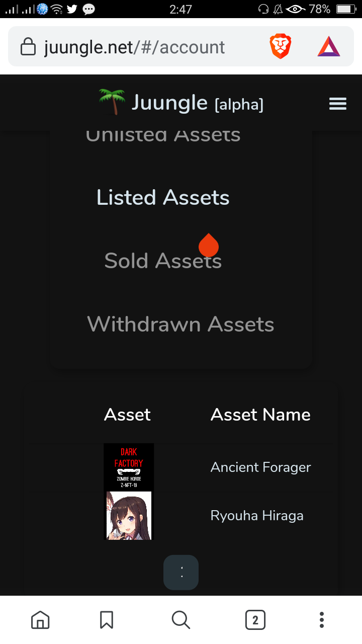The image size is (362, 644).
Task: Tap the floating dark button with dots
Action: 181,572
